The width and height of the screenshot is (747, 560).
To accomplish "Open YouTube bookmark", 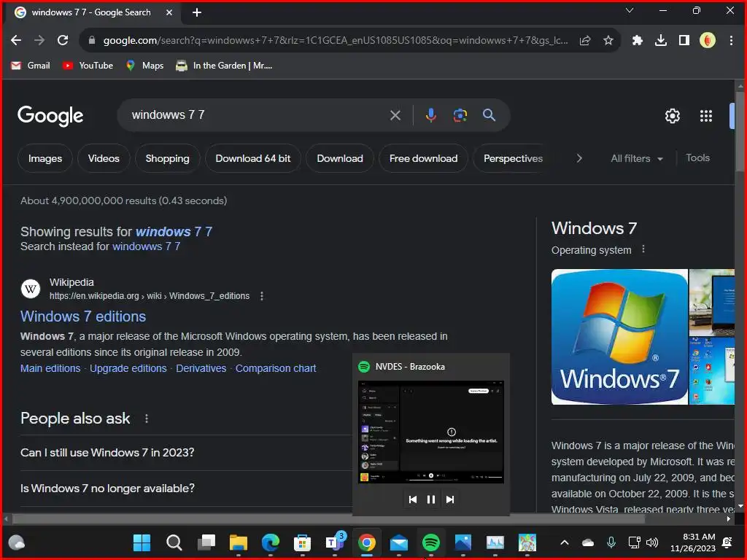I will (x=88, y=66).
